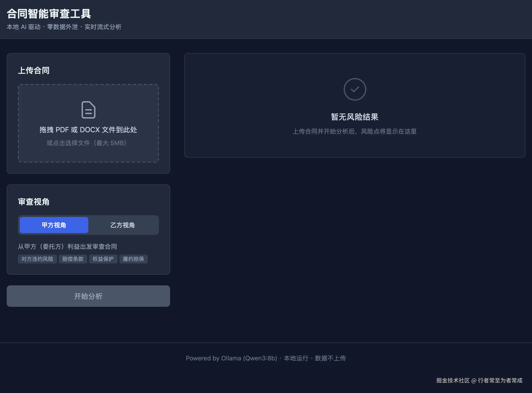Click the 暂无风险结果 empty state heading
The image size is (532, 393).
(355, 117)
